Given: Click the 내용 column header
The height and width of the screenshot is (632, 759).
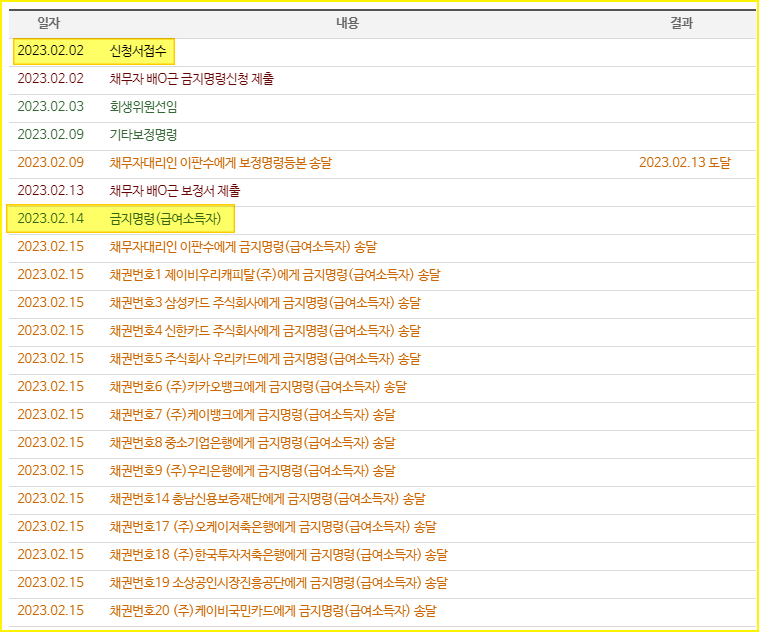Looking at the screenshot, I should coord(348,23).
